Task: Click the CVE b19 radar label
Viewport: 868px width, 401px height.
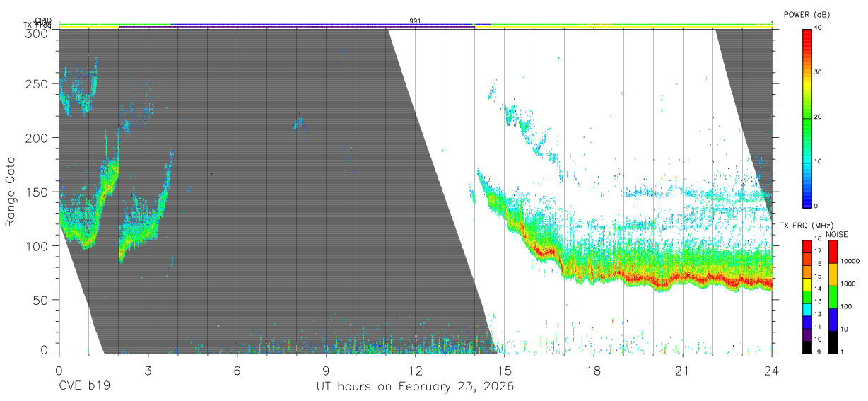Action: point(84,387)
